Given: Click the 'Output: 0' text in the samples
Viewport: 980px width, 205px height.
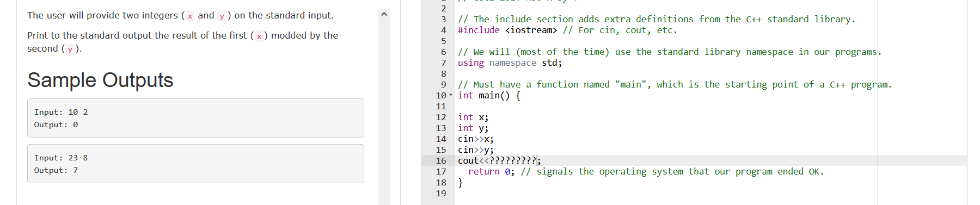Looking at the screenshot, I should pyautogui.click(x=56, y=125).
